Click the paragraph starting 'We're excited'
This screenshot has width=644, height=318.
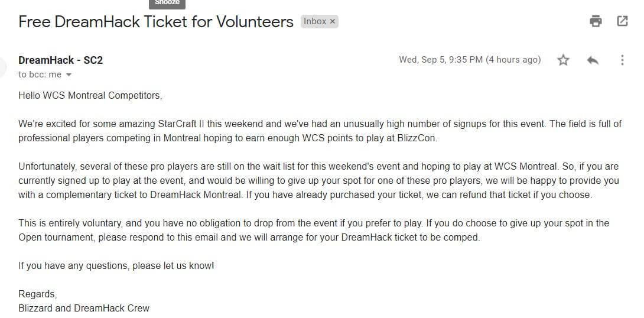click(319, 131)
